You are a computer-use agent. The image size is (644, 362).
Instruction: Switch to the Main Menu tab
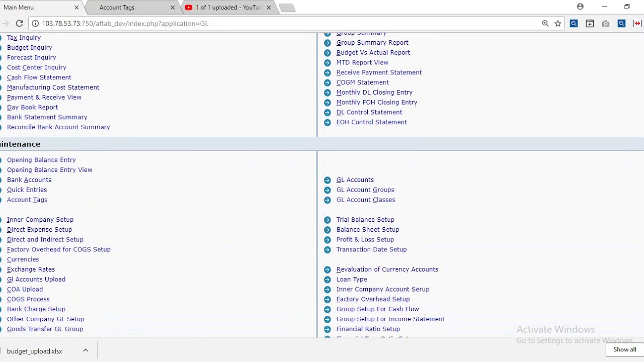click(x=40, y=7)
